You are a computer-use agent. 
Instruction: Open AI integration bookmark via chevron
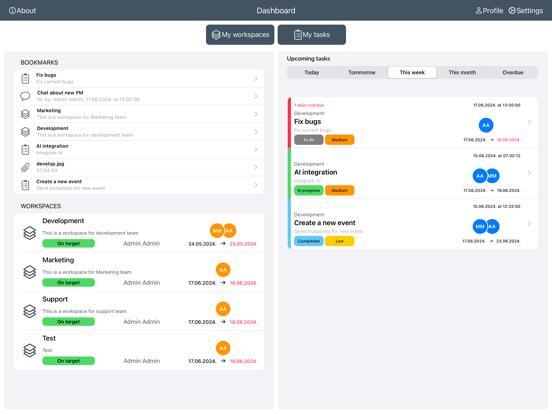tap(256, 150)
